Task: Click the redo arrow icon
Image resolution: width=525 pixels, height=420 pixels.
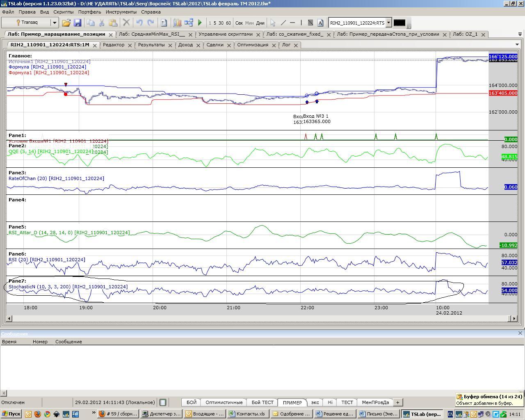Action: pos(151,23)
